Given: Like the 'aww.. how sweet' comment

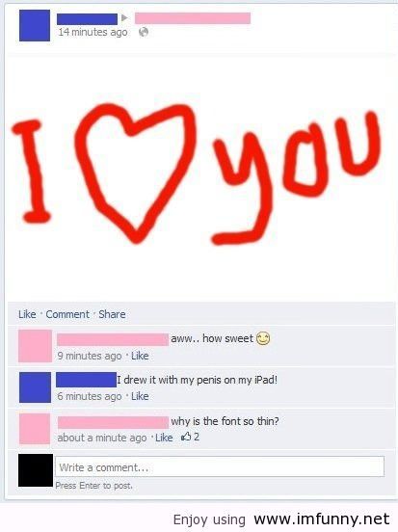Looking at the screenshot, I should click(x=140, y=356).
